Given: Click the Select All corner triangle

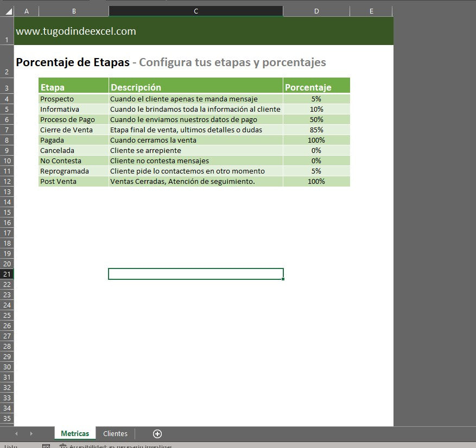Looking at the screenshot, I should [x=8, y=11].
